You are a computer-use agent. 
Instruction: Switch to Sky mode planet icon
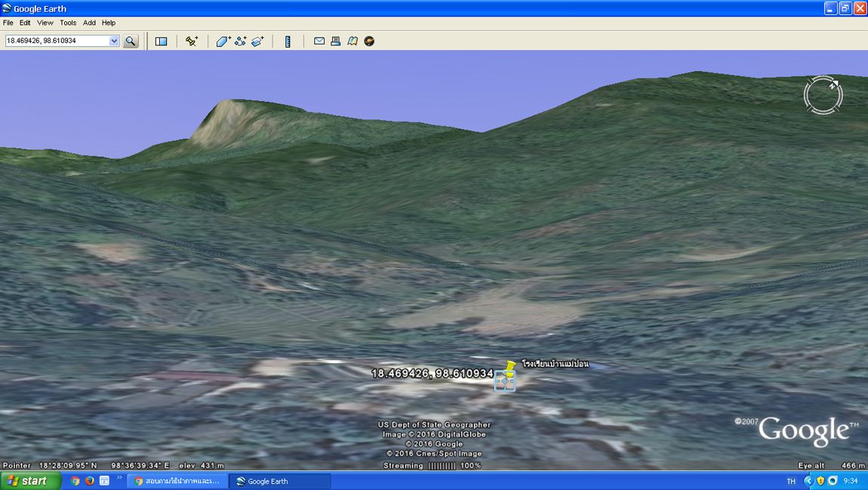[x=369, y=42]
